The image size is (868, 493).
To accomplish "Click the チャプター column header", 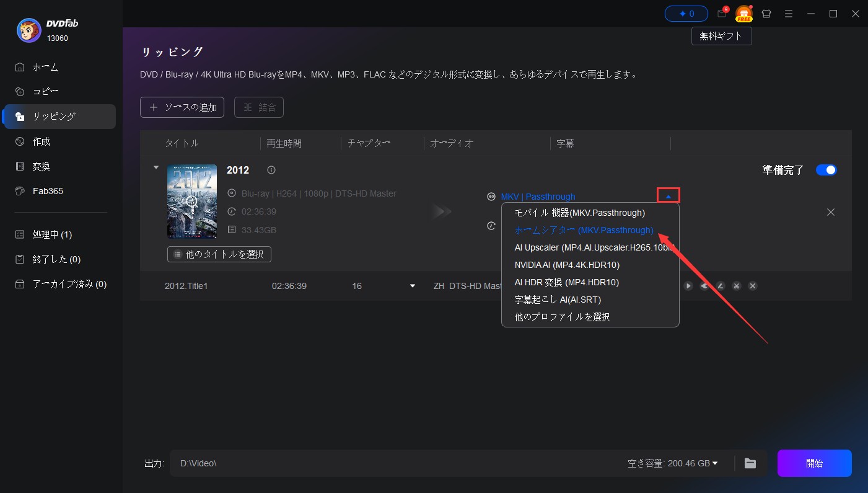I will click(369, 143).
